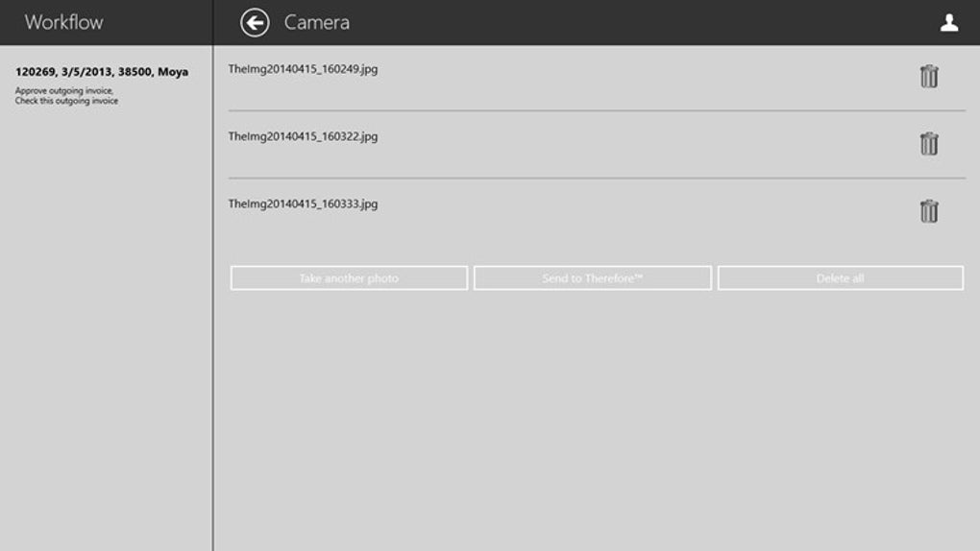
Task: Click the Delete all button
Action: pyautogui.click(x=840, y=278)
